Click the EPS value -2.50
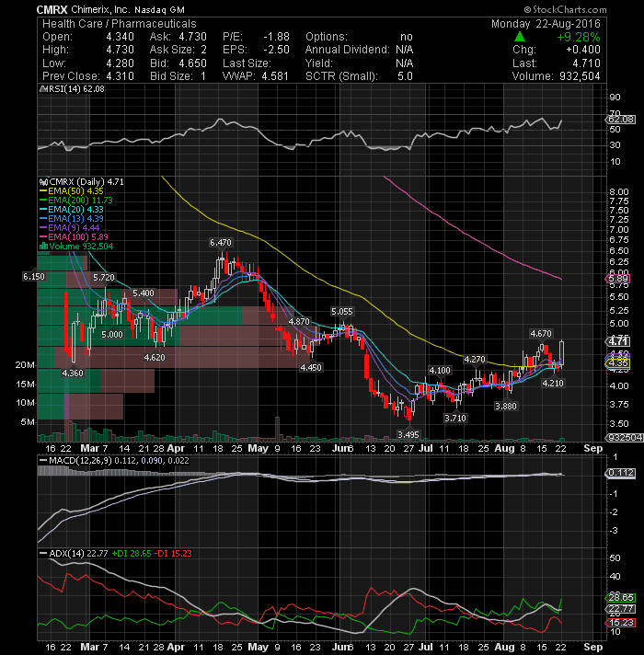Image resolution: width=644 pixels, height=655 pixels. pos(276,50)
